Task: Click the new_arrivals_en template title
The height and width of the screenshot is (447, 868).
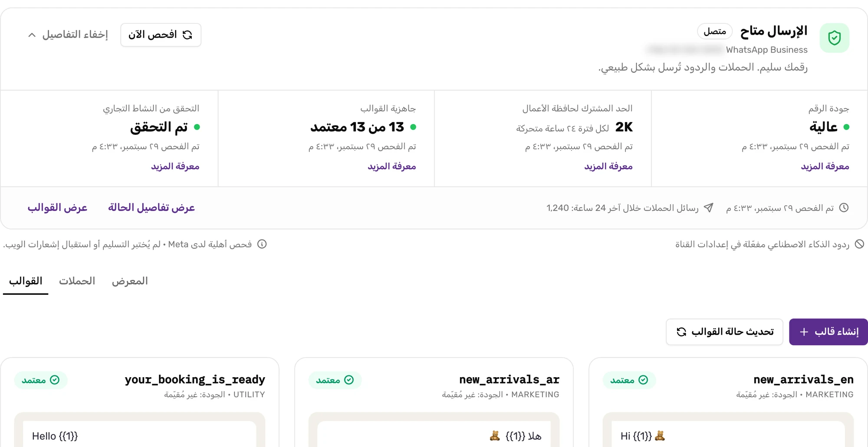Action: pyautogui.click(x=803, y=379)
